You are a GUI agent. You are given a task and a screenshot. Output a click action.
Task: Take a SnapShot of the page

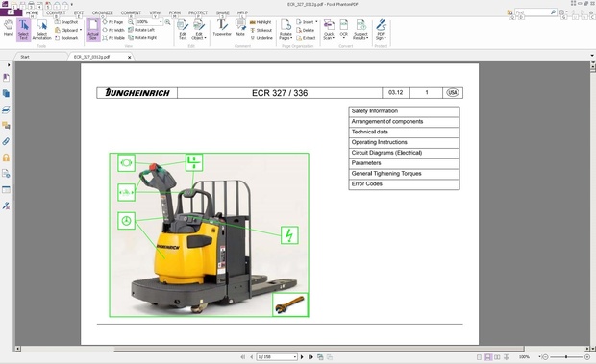click(66, 22)
